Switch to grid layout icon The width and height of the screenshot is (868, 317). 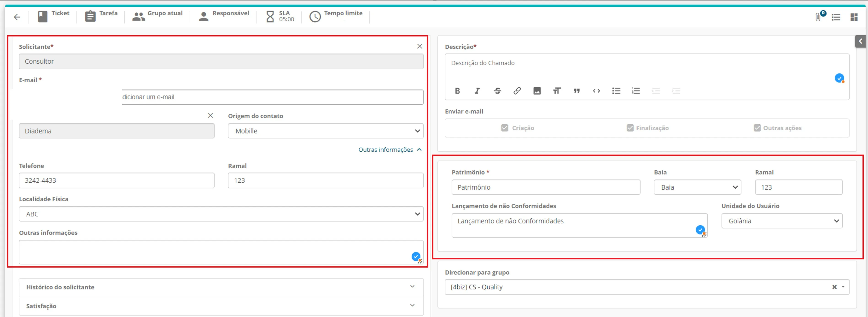tap(854, 17)
